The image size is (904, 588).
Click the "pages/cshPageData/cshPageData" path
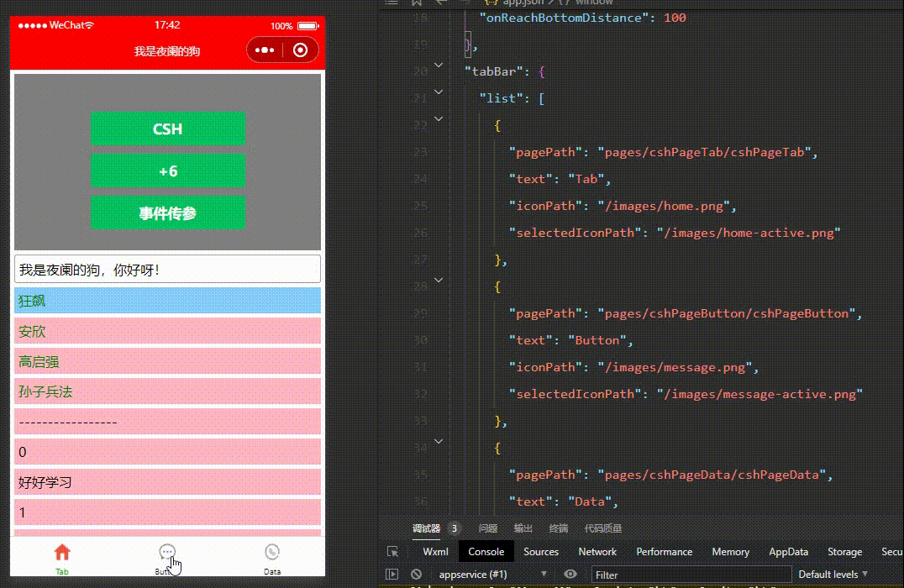click(x=712, y=475)
